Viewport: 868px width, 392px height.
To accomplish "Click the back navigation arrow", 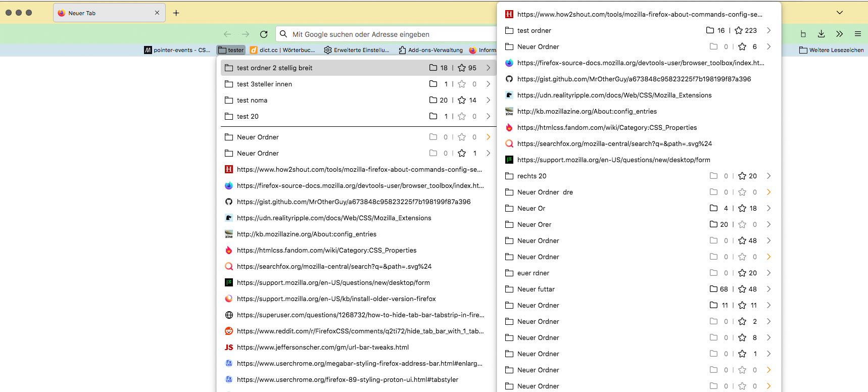I will (227, 34).
